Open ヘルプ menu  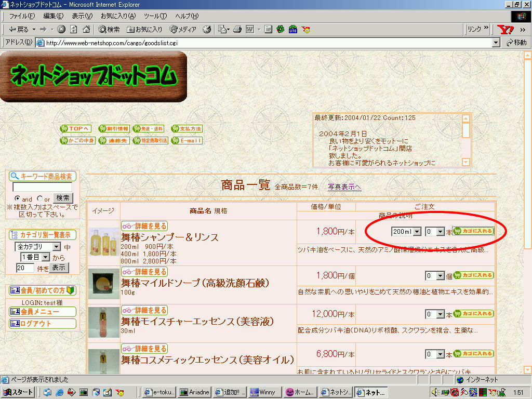187,16
